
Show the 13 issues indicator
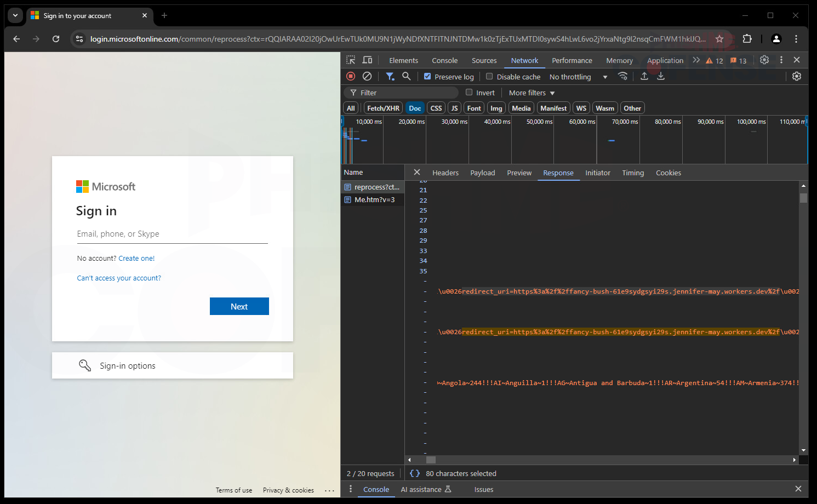tap(739, 60)
